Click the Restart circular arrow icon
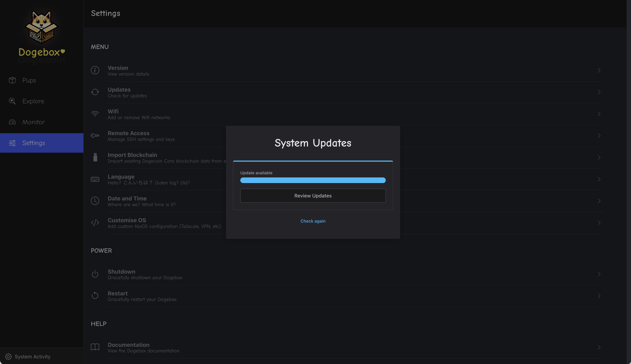 pyautogui.click(x=95, y=296)
